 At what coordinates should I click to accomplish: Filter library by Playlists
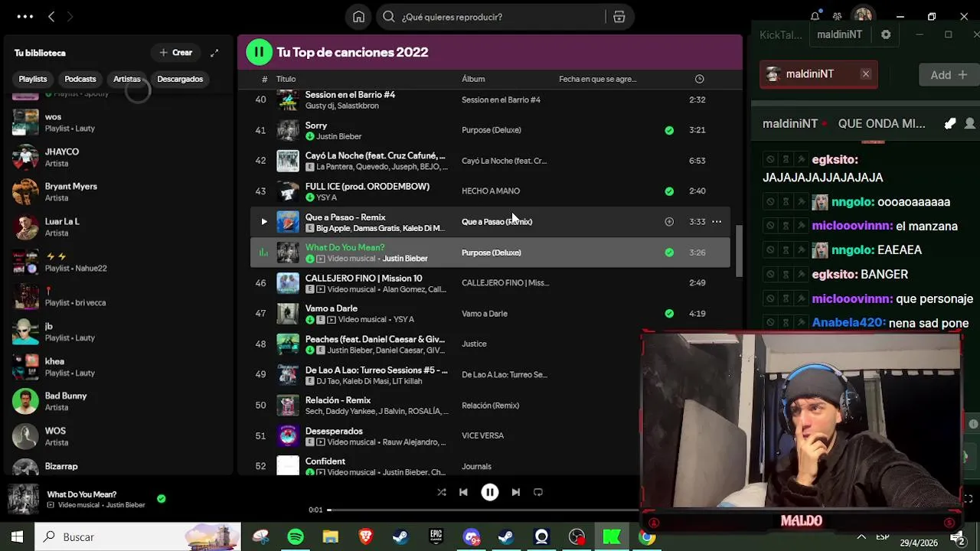click(33, 79)
